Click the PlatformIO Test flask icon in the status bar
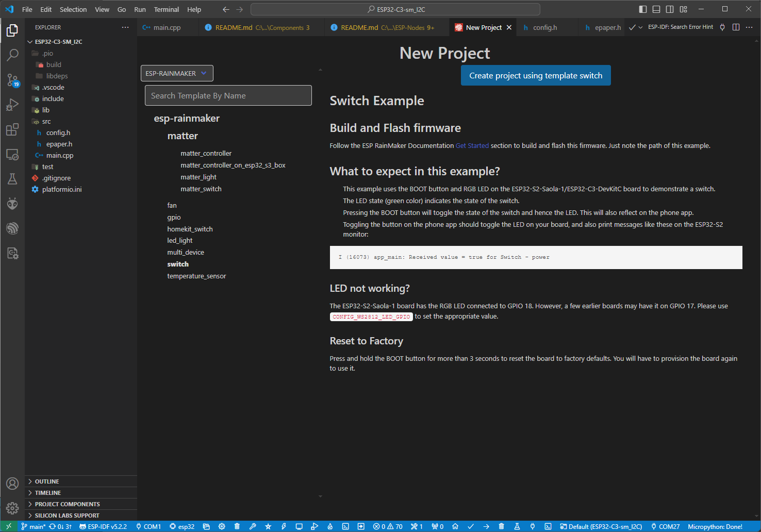 coord(517,526)
